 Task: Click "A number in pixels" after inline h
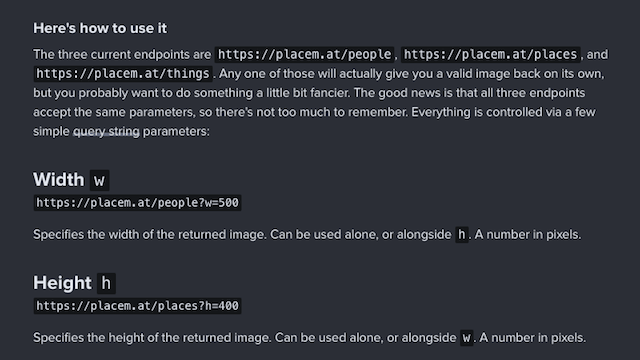pos(527,235)
